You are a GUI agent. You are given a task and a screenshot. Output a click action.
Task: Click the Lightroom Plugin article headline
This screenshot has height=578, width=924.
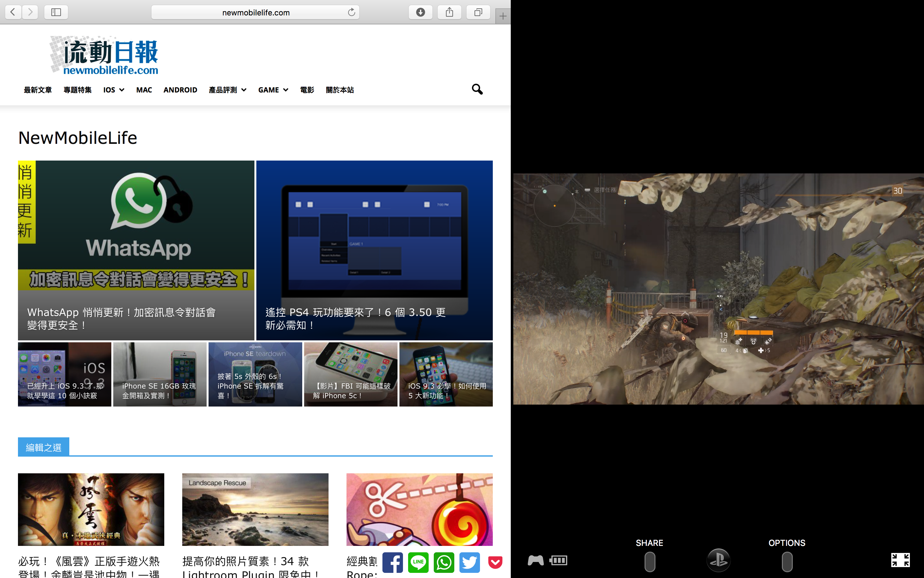251,566
